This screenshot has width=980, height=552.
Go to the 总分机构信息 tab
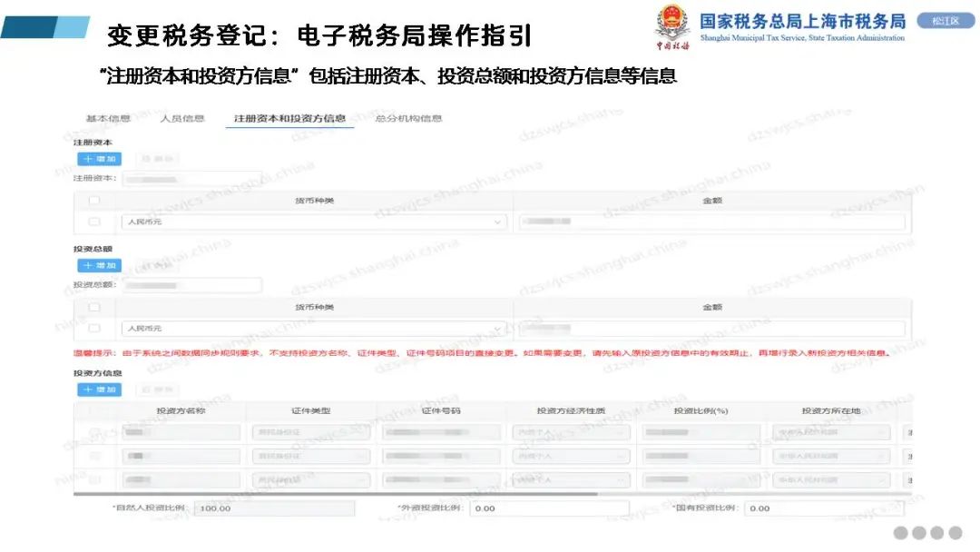pyautogui.click(x=408, y=118)
